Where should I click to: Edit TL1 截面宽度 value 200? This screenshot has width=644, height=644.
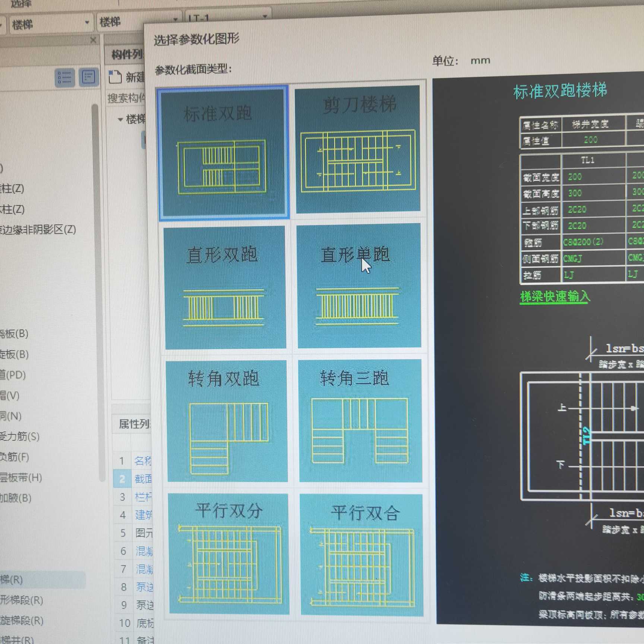point(575,177)
